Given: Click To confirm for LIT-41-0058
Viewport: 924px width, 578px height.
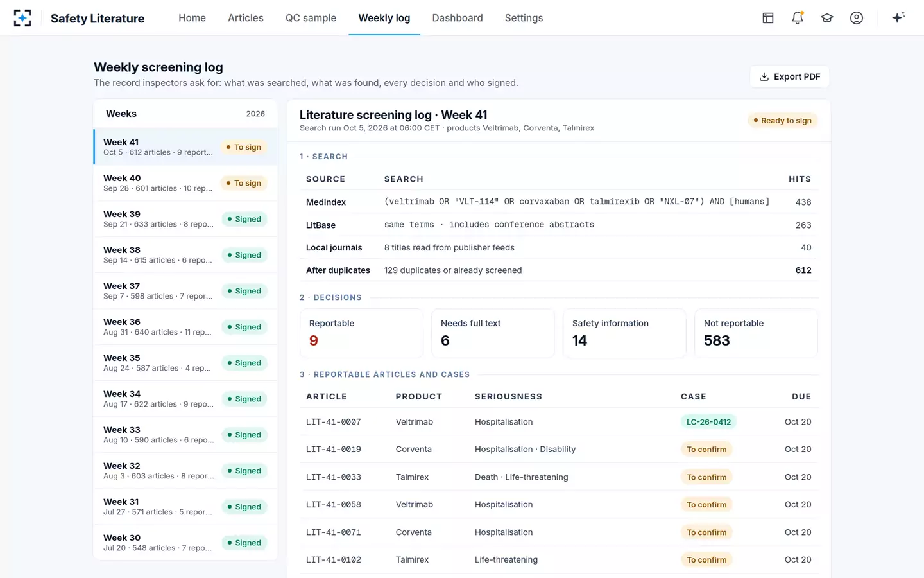Looking at the screenshot, I should pyautogui.click(x=706, y=505).
